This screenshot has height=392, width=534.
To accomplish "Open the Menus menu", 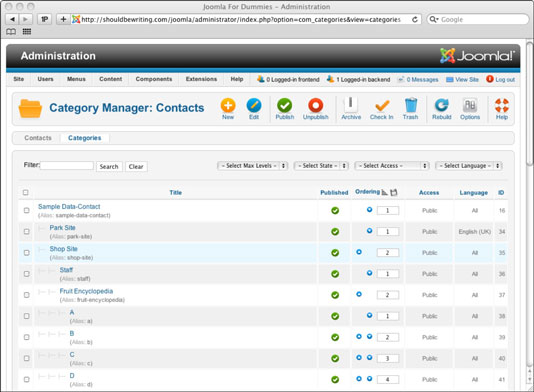I will [76, 79].
